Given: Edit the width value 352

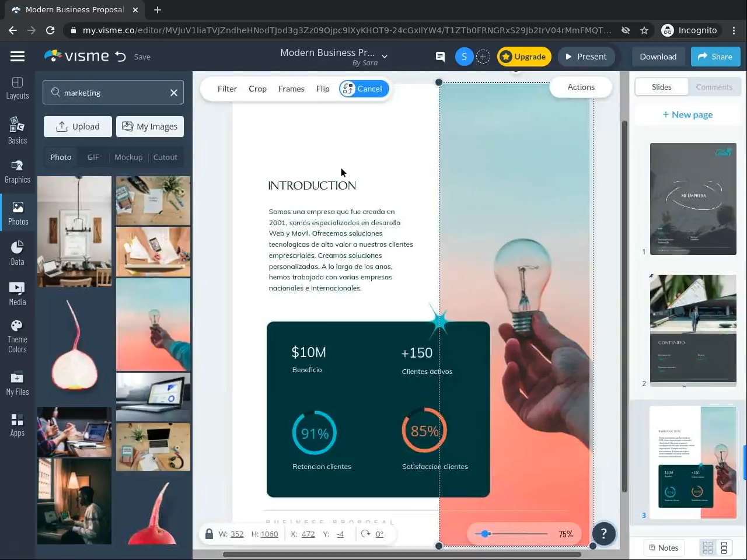Looking at the screenshot, I should (237, 534).
